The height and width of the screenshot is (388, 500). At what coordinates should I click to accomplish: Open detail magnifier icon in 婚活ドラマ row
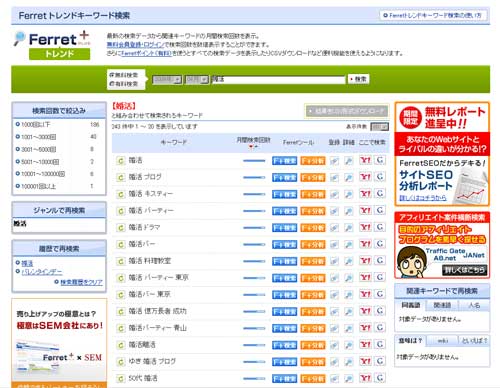click(x=349, y=228)
